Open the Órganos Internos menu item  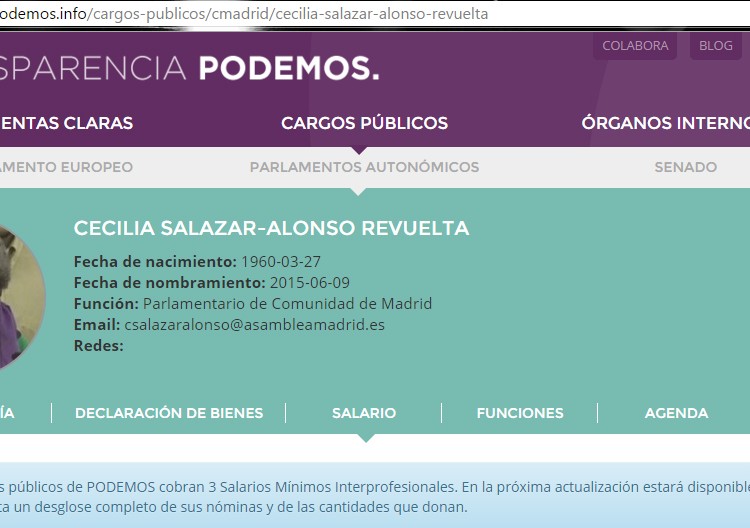tap(665, 123)
